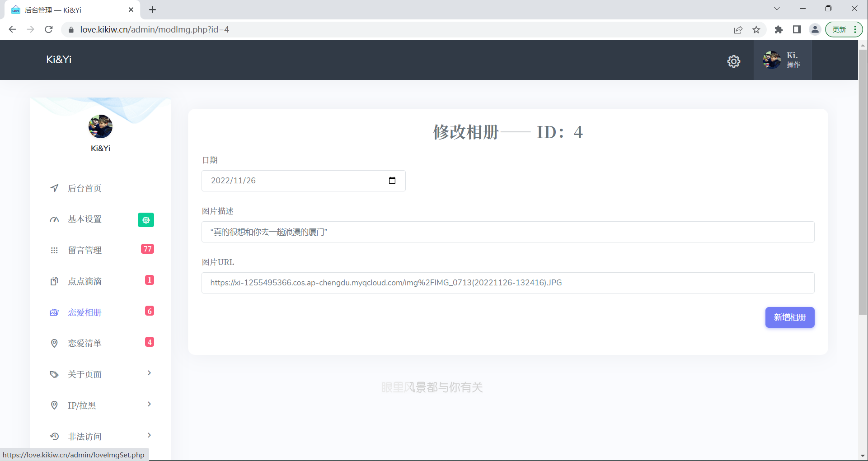Click the settings gear icon in header
Image resolution: width=868 pixels, height=461 pixels.
click(733, 61)
